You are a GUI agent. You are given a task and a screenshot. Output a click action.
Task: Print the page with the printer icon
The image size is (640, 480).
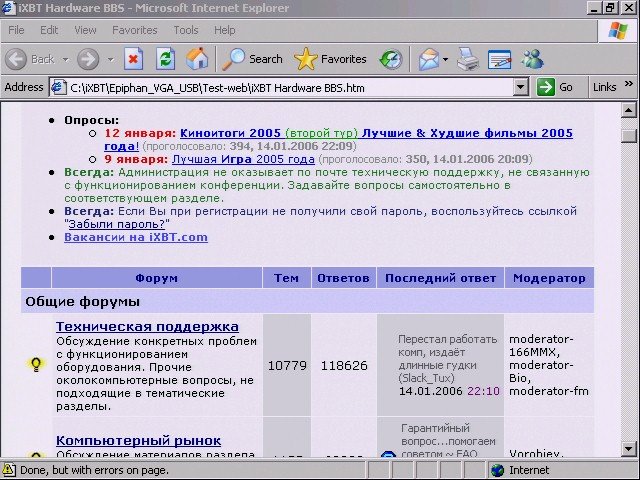coord(468,59)
